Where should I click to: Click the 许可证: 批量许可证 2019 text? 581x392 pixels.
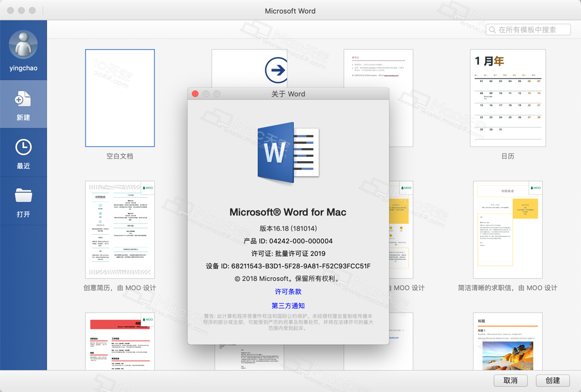coord(288,254)
